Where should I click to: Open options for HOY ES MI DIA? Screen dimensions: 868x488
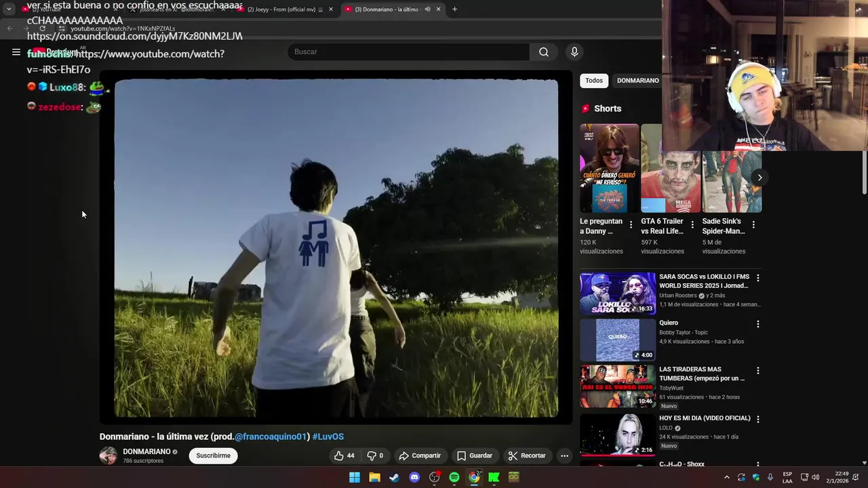tap(757, 420)
